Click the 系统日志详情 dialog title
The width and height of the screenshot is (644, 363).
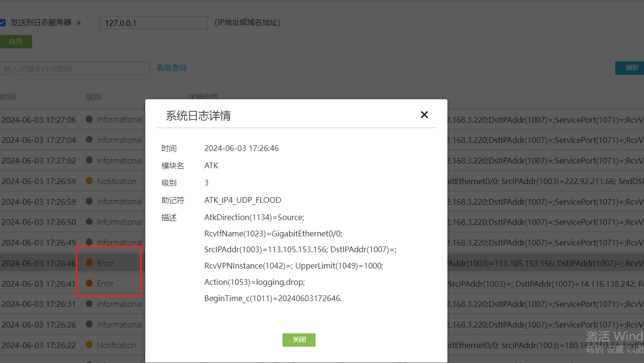198,116
